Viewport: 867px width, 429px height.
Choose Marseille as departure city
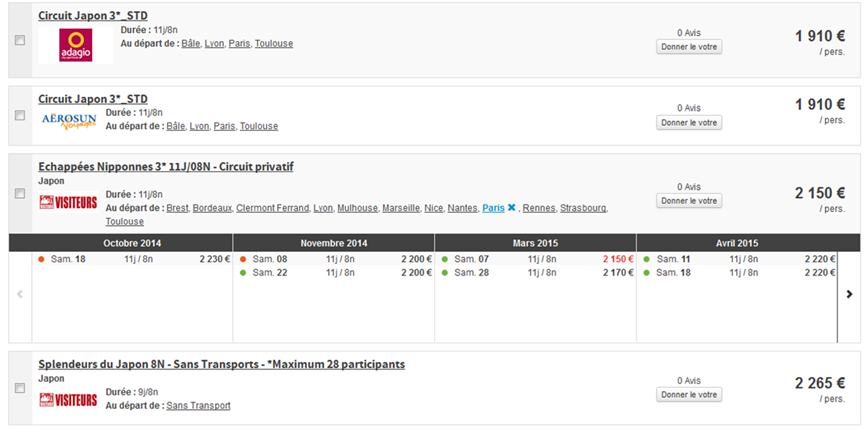click(401, 208)
